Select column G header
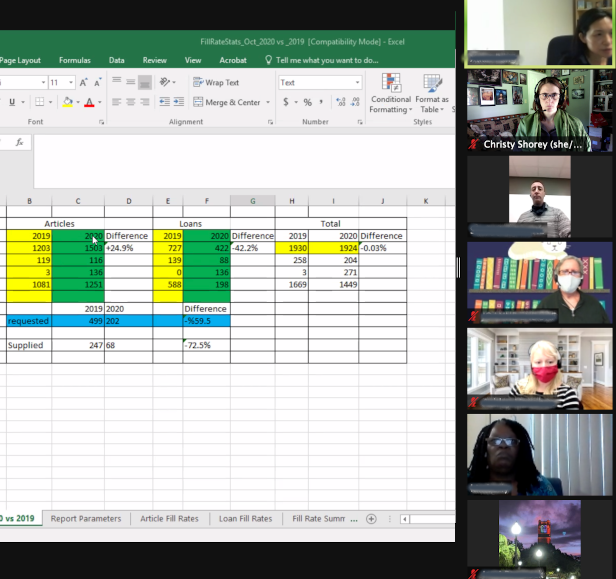 [253, 201]
